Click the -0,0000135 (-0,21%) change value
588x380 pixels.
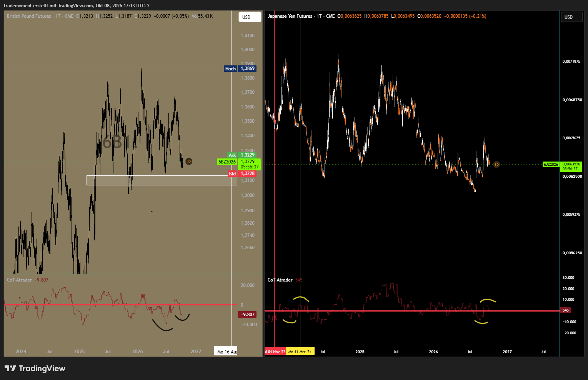click(x=465, y=16)
